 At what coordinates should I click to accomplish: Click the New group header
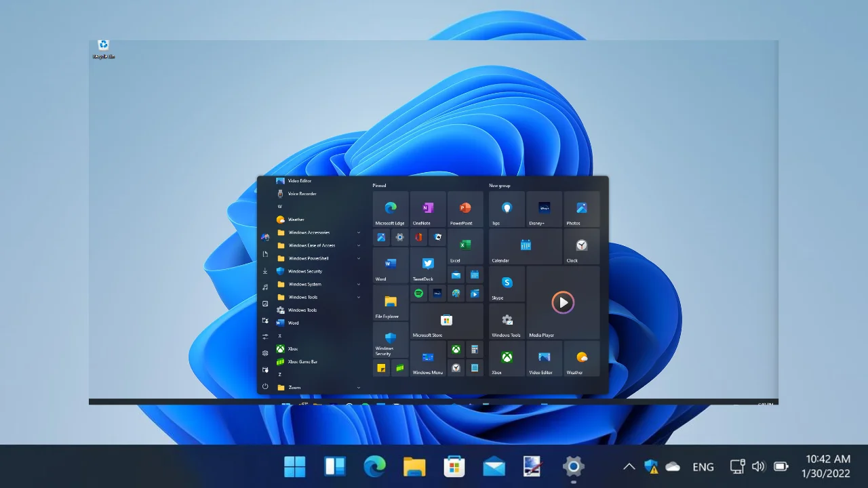pyautogui.click(x=500, y=185)
